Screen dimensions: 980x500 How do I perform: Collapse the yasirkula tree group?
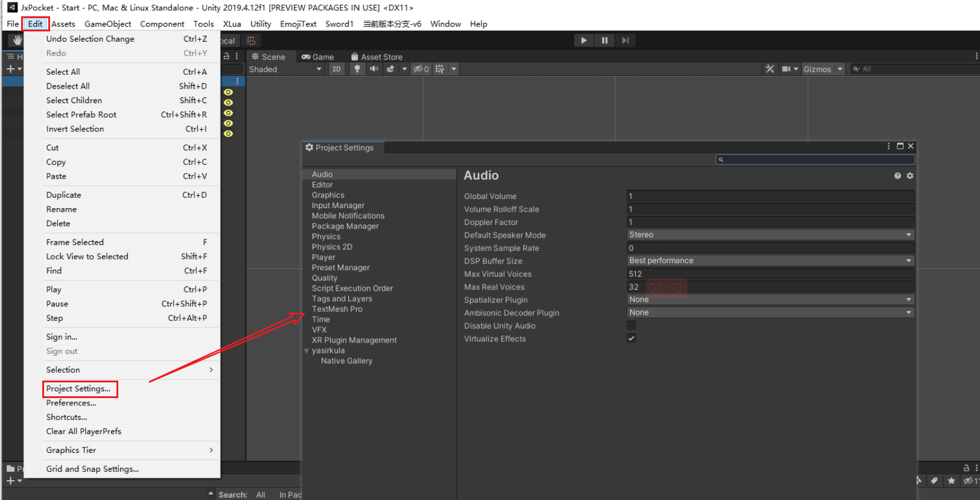click(307, 351)
